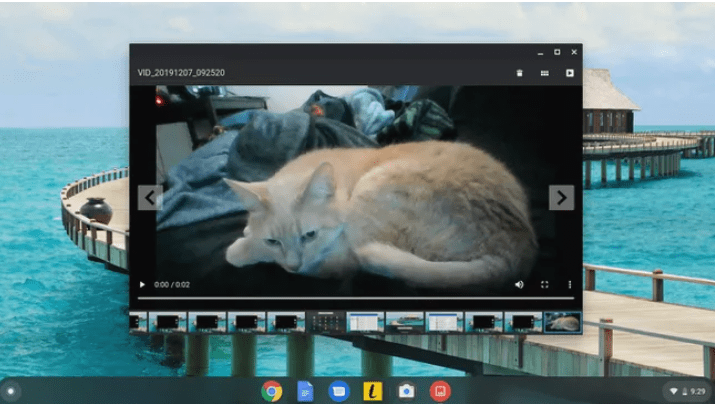Open the status tray showing 9:29

[x=688, y=391]
